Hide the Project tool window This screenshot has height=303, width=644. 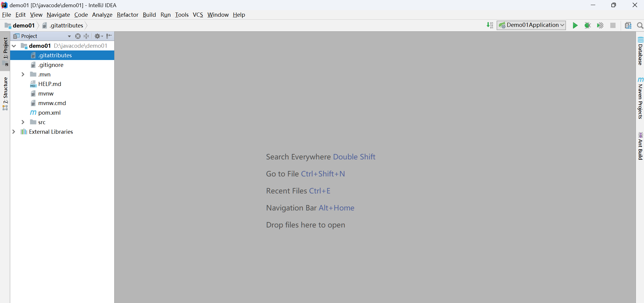tap(109, 36)
